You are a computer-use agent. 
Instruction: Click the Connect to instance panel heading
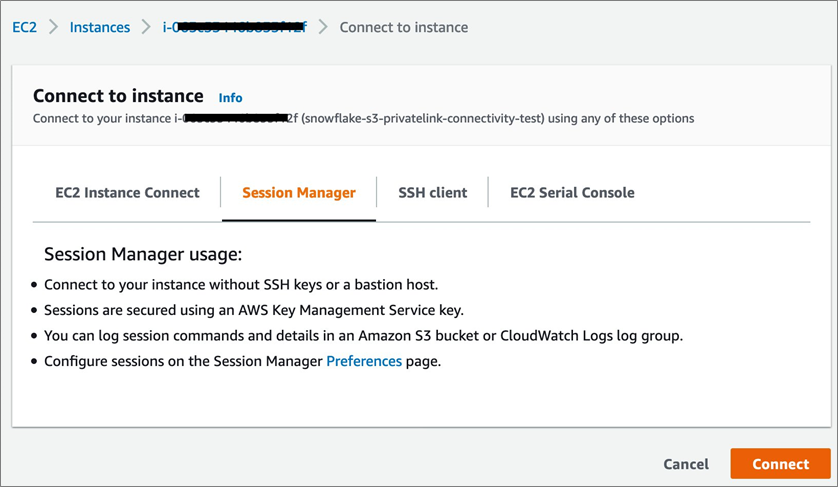tap(118, 95)
